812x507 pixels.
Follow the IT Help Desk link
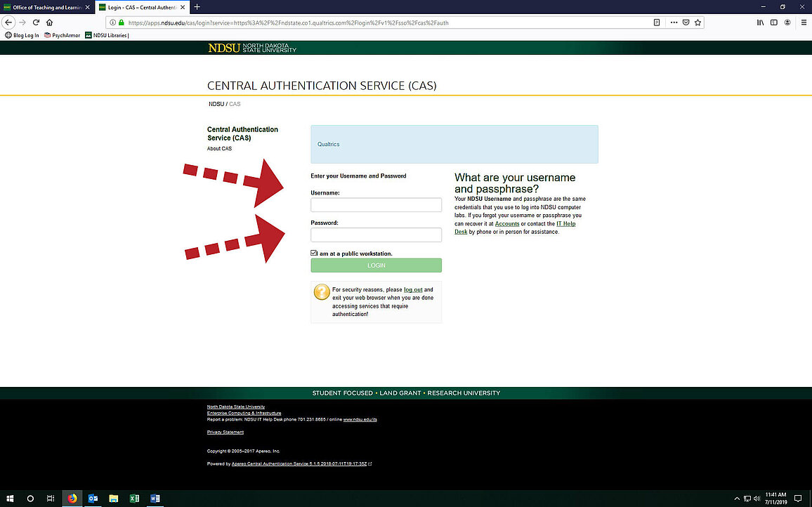pyautogui.click(x=565, y=224)
